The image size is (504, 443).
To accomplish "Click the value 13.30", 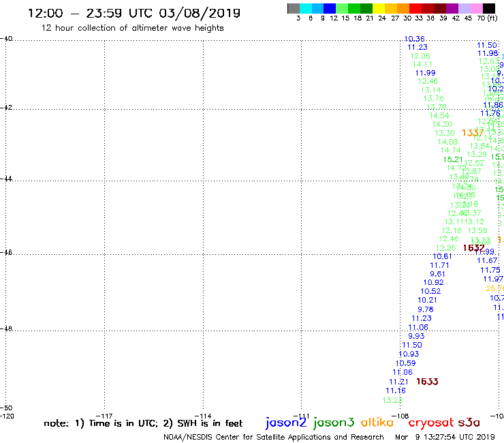I will (445, 133).
